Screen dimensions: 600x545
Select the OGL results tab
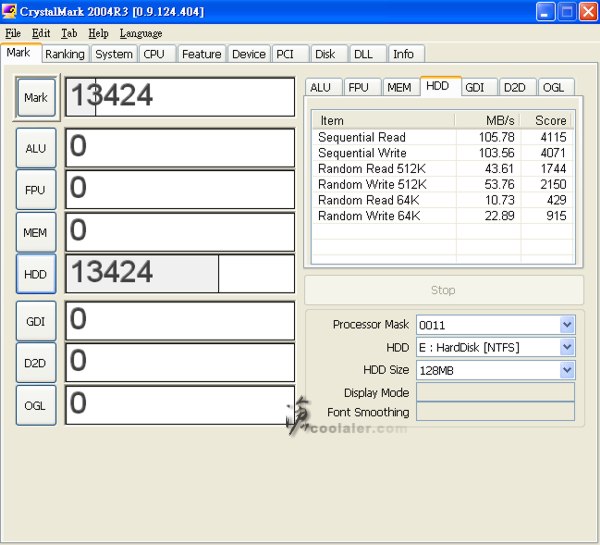(553, 87)
